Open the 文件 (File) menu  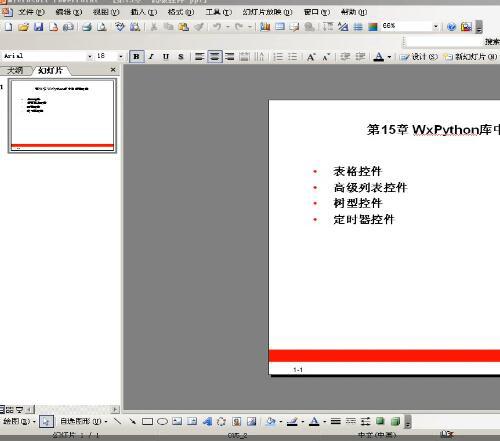(31, 12)
